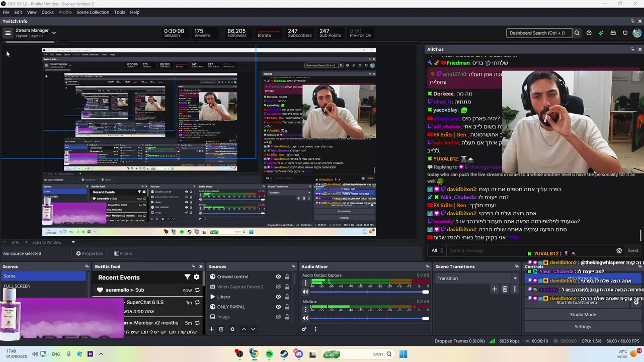Screen dimensions: 644x362
Task: Open the Help menu
Action: pos(135,12)
